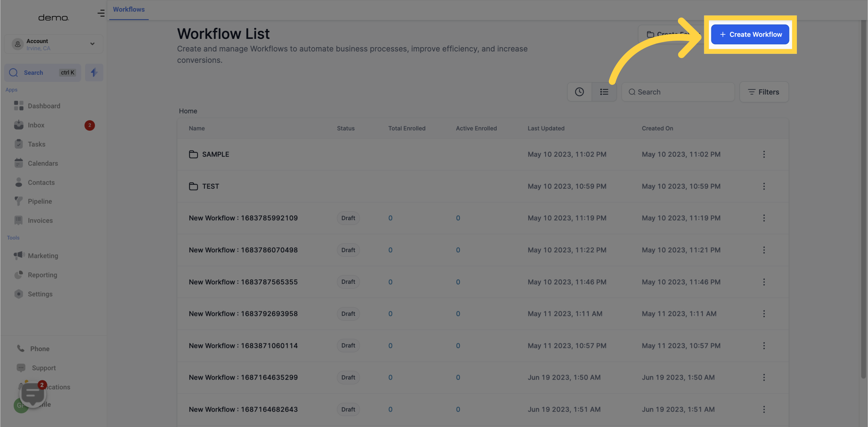Open Tasks in the sidebar
The image size is (868, 427).
[x=36, y=144]
